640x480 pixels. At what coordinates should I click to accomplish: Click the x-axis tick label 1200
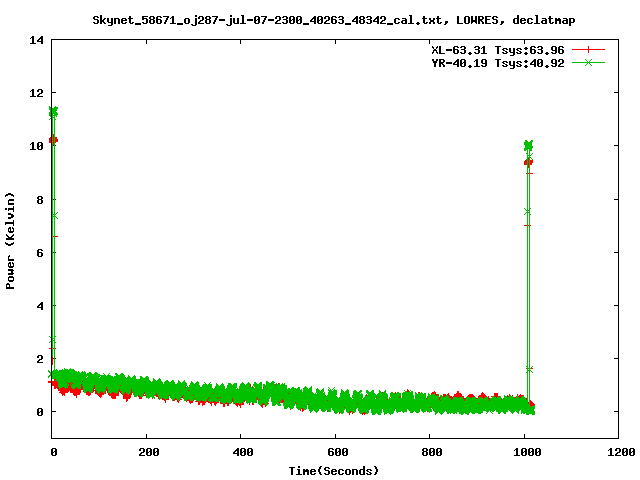[x=621, y=452]
